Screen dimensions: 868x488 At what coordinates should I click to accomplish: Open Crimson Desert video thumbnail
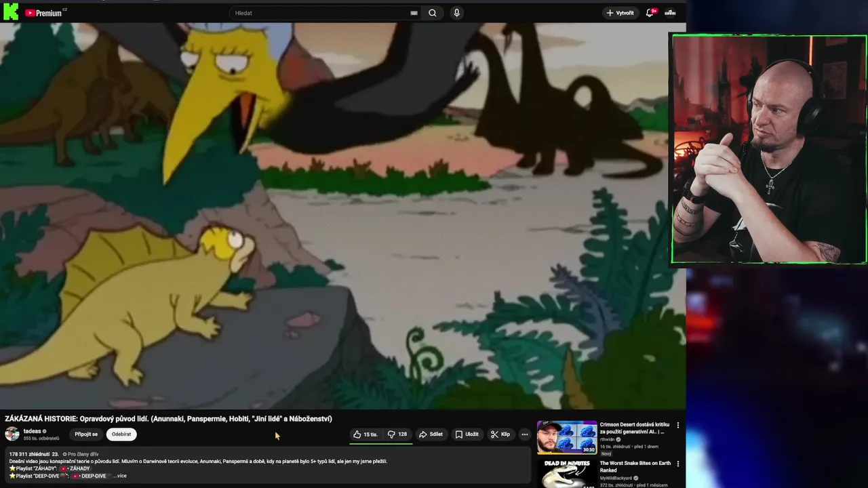coord(567,437)
